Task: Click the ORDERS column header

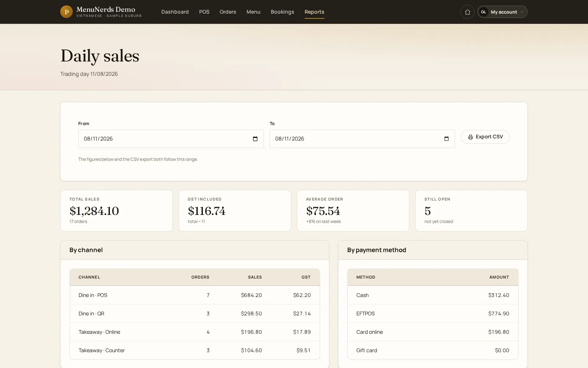Action: (200, 277)
